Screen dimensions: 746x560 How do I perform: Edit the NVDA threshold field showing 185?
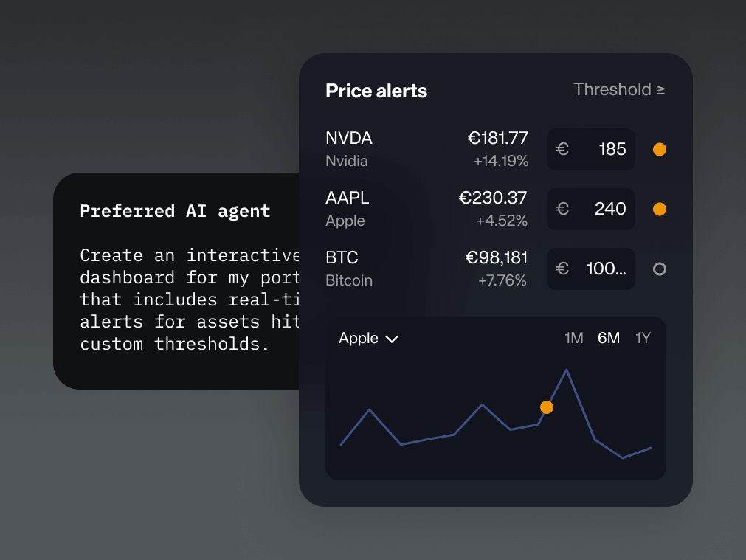click(x=591, y=149)
